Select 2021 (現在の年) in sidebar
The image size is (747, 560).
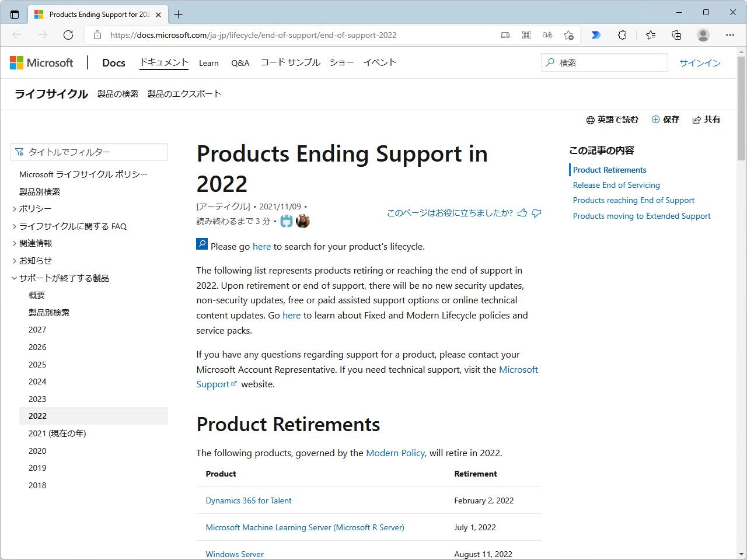[x=57, y=433]
